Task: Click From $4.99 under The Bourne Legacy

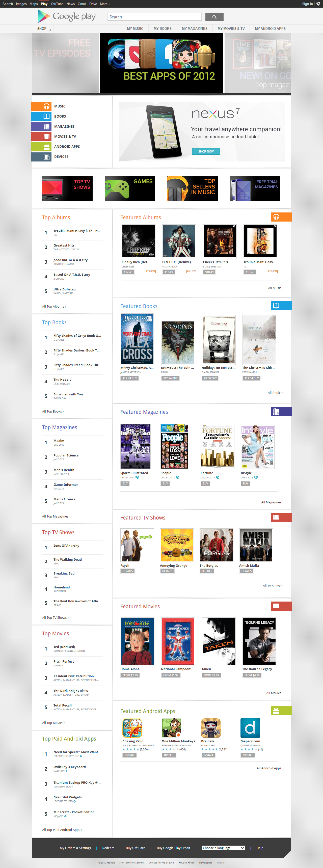Action: coord(252,675)
